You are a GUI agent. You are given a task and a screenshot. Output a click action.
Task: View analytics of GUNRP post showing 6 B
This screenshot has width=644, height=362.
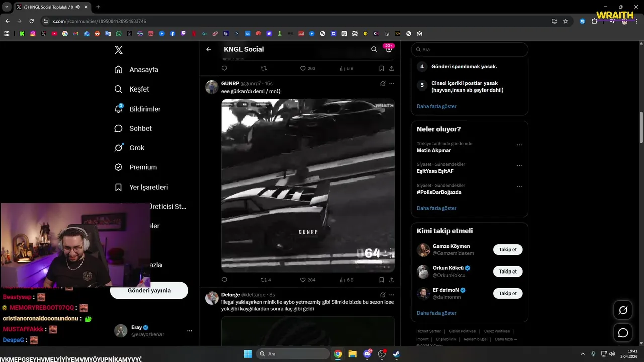coord(346,280)
